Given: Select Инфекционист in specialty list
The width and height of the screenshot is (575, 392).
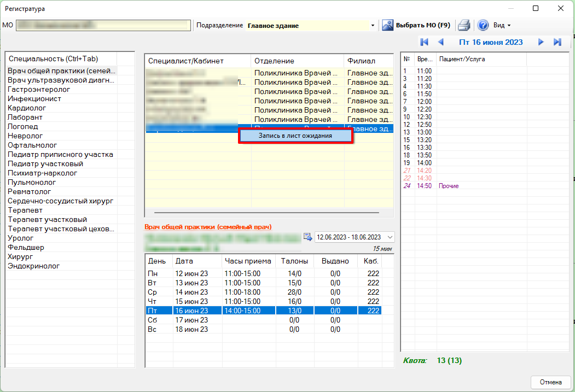Looking at the screenshot, I should [62, 98].
